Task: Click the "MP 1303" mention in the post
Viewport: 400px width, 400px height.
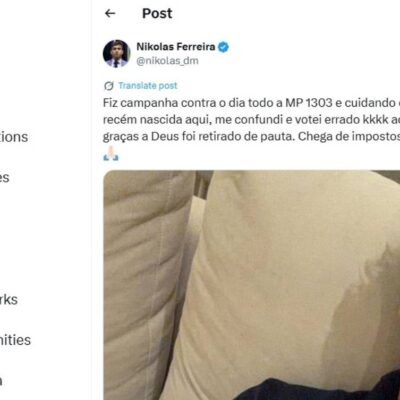Action: click(309, 103)
